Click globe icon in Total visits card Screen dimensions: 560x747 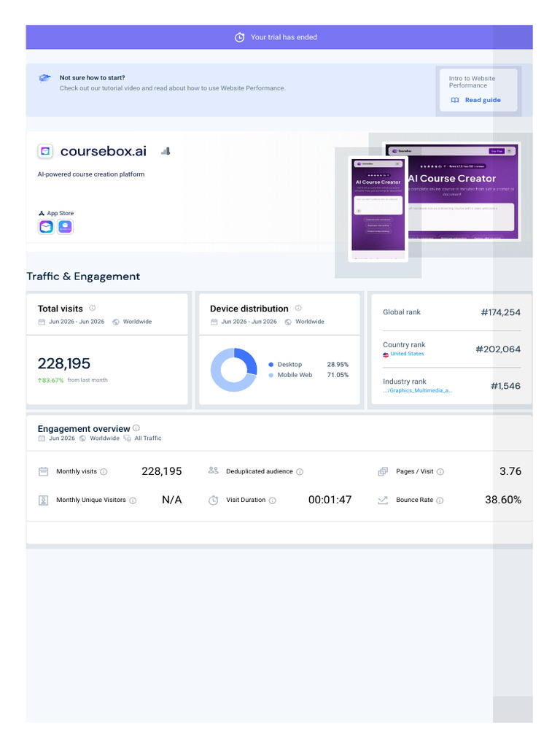click(x=116, y=322)
